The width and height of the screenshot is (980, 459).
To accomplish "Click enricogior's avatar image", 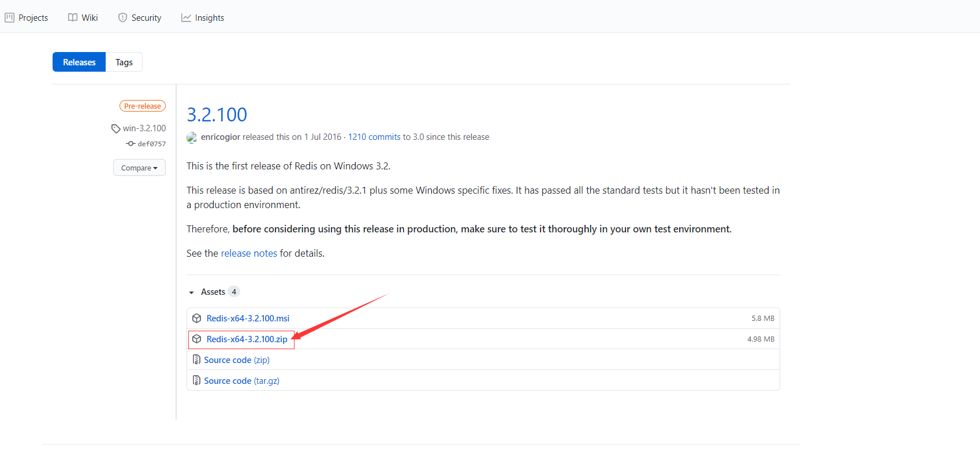I will 192,138.
